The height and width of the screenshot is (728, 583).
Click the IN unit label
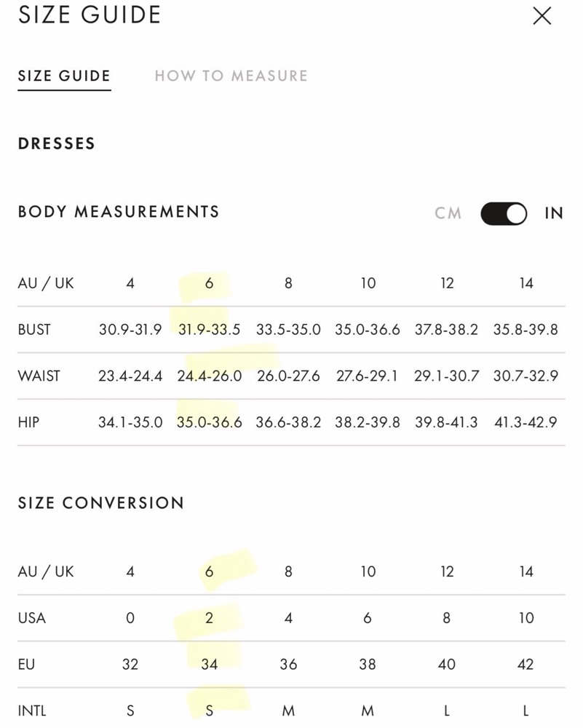pyautogui.click(x=554, y=213)
